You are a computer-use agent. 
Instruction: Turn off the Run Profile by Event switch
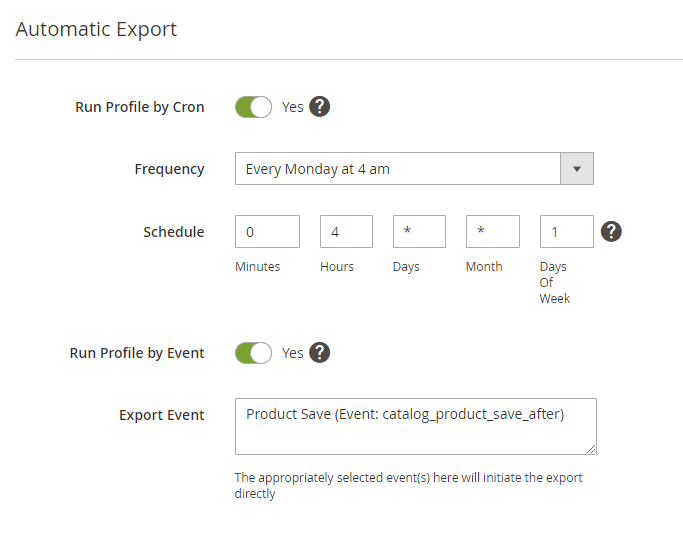click(253, 352)
